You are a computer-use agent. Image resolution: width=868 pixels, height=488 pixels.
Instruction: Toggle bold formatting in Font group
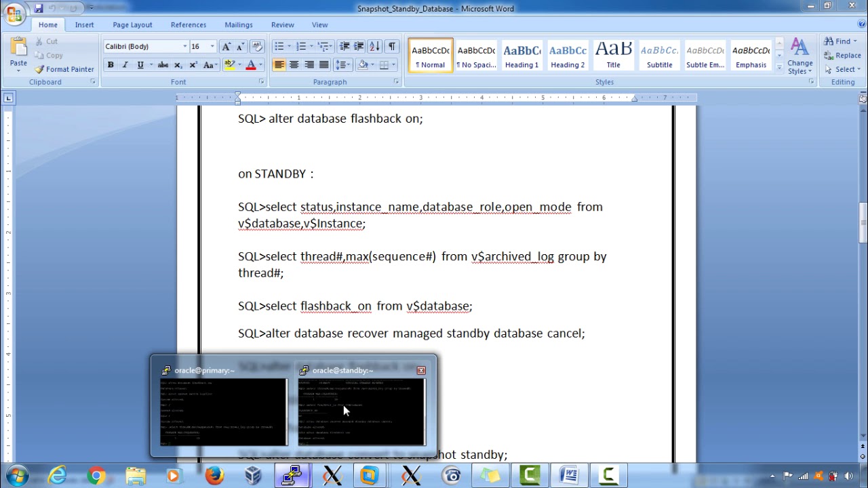click(x=111, y=65)
